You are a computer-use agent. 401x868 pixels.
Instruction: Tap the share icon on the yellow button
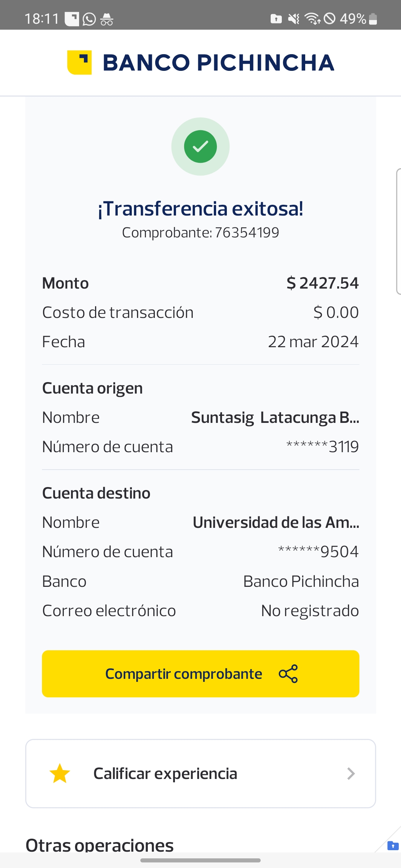click(288, 674)
